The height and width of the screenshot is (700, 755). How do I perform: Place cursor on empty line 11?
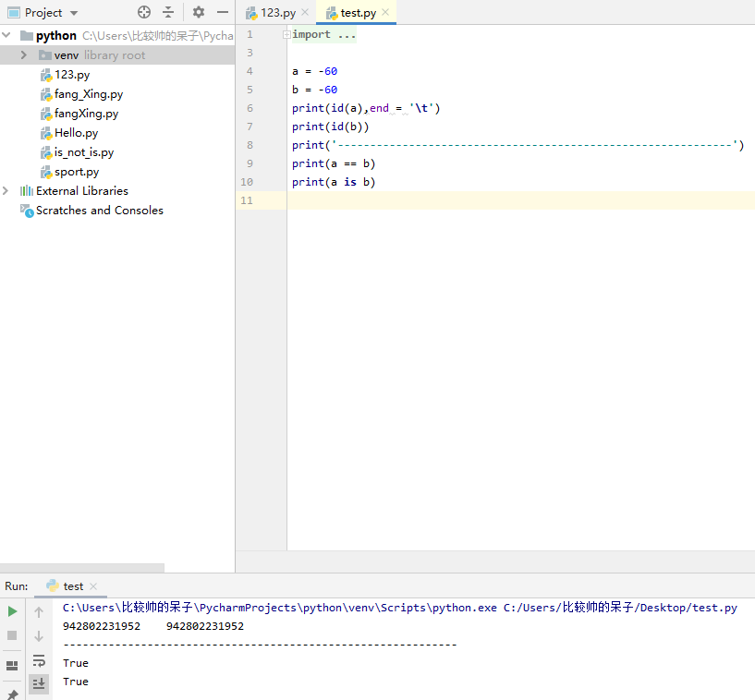coord(520,200)
